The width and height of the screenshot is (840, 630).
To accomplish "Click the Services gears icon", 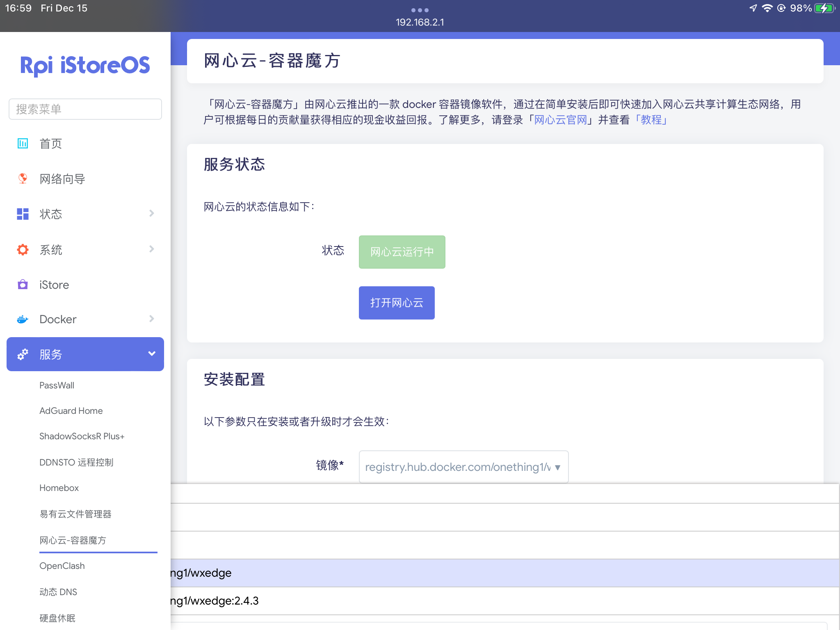I will point(23,354).
